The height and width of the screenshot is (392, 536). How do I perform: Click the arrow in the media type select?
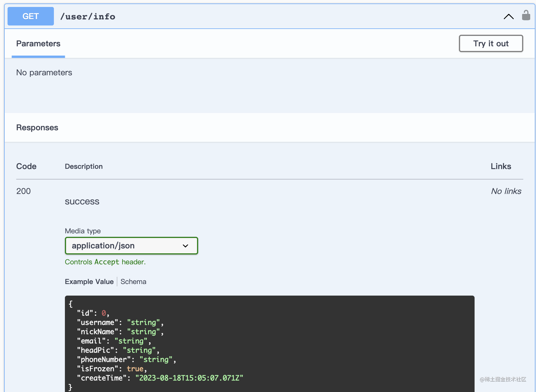click(x=185, y=246)
